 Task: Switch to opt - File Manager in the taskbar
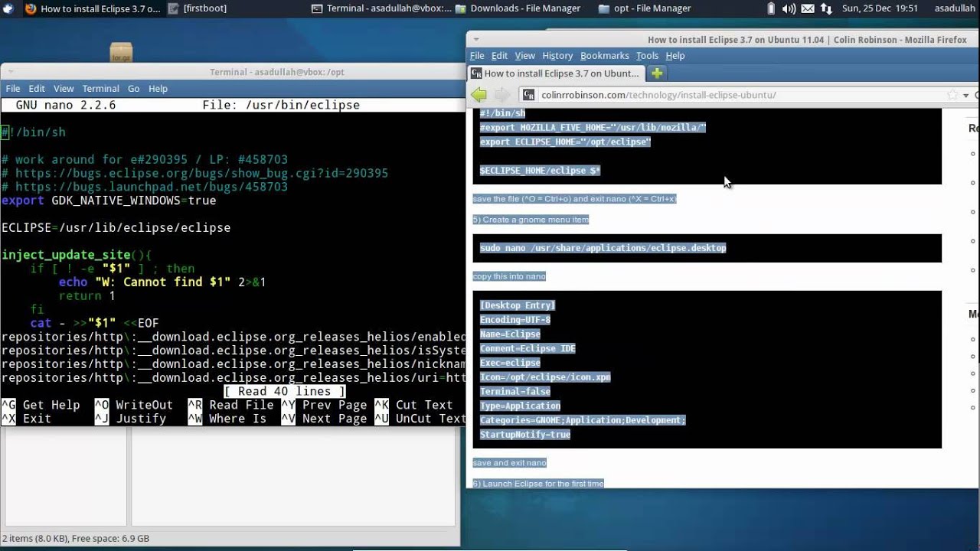pyautogui.click(x=645, y=8)
